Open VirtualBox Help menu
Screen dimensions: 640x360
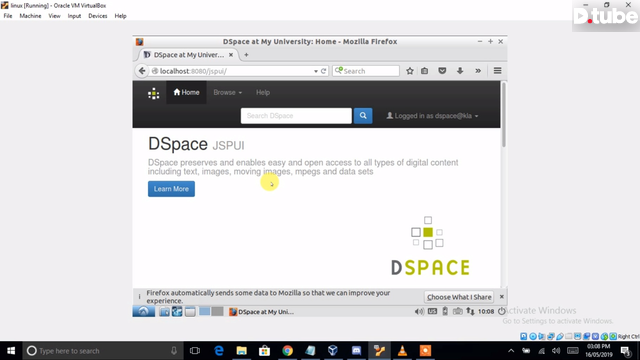tap(120, 16)
